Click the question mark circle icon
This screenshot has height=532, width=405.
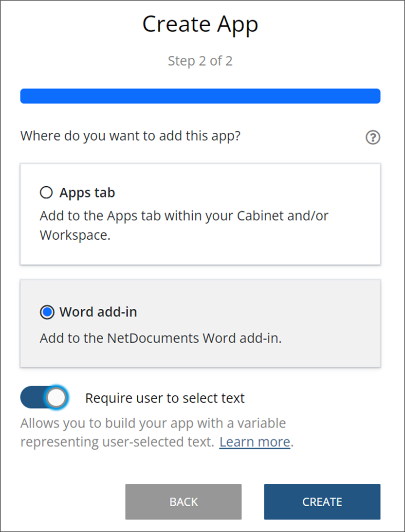coord(373,138)
